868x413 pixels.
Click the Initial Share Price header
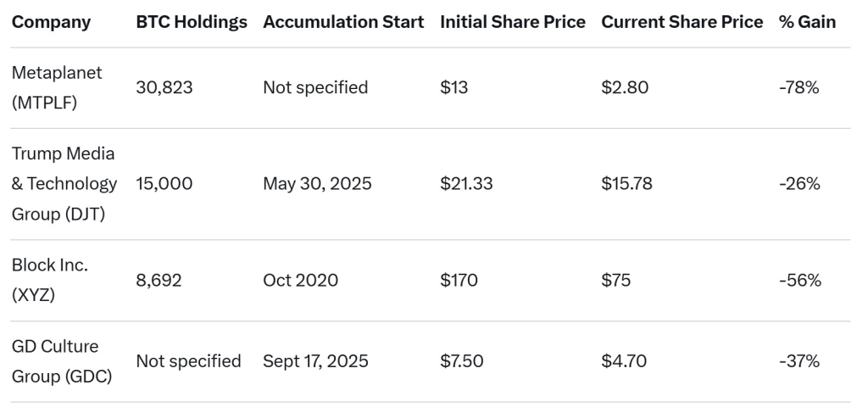click(x=513, y=22)
